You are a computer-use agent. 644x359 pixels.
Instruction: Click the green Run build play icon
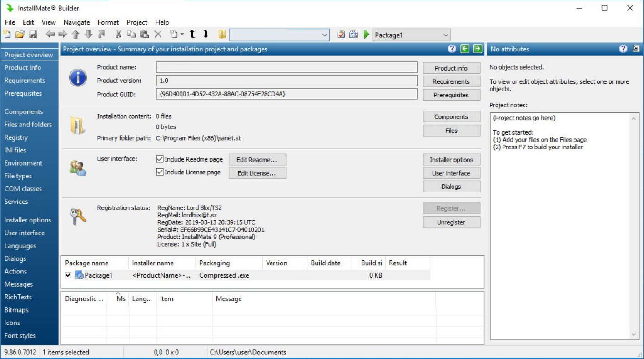pos(366,35)
